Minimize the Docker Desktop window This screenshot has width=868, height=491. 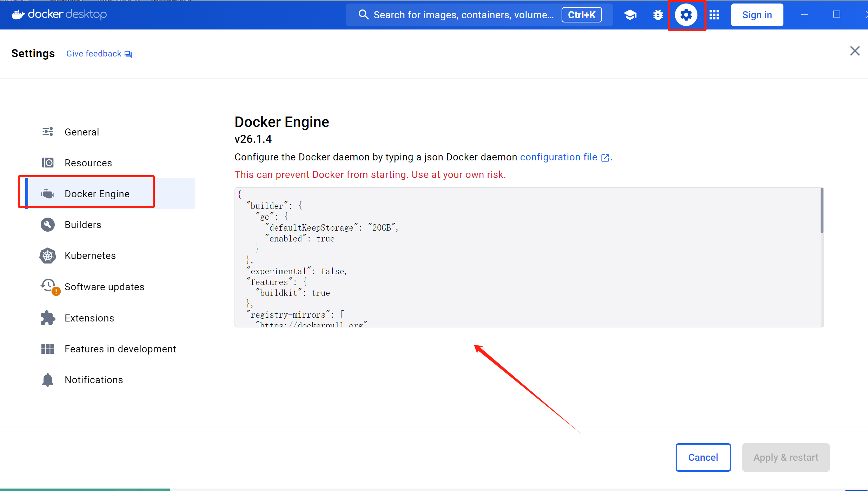(804, 14)
